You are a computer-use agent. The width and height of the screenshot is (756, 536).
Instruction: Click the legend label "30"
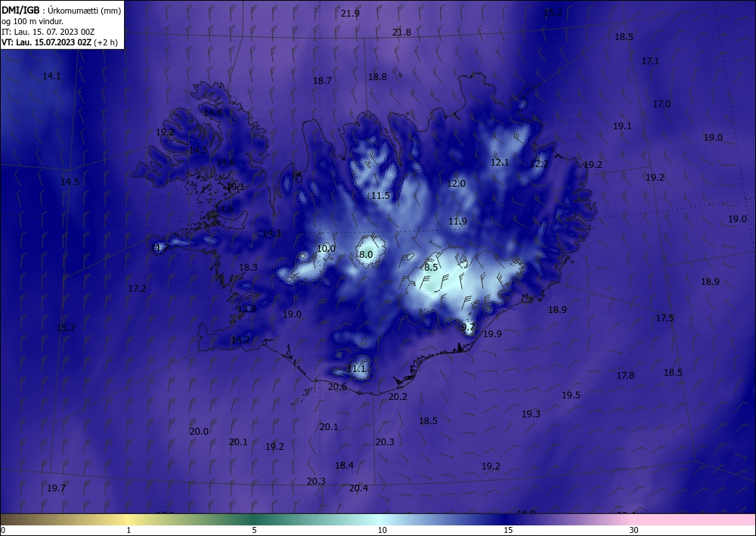(x=634, y=530)
